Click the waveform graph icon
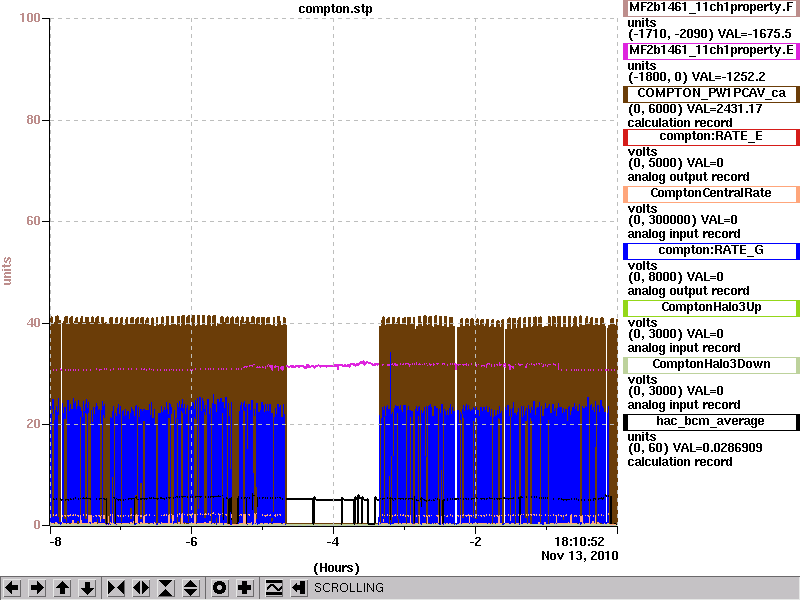This screenshot has height=600, width=800. (274, 588)
